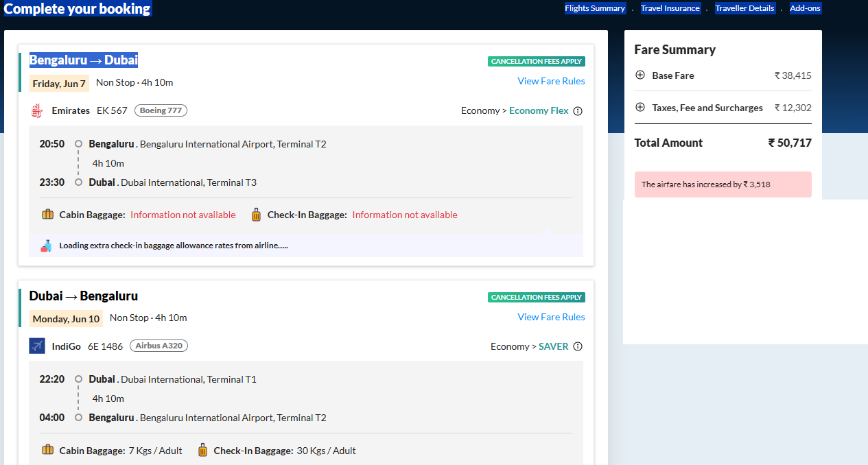Viewport: 868px width, 465px height.
Task: Click the Boeing 777 aircraft badge
Action: pyautogui.click(x=161, y=110)
